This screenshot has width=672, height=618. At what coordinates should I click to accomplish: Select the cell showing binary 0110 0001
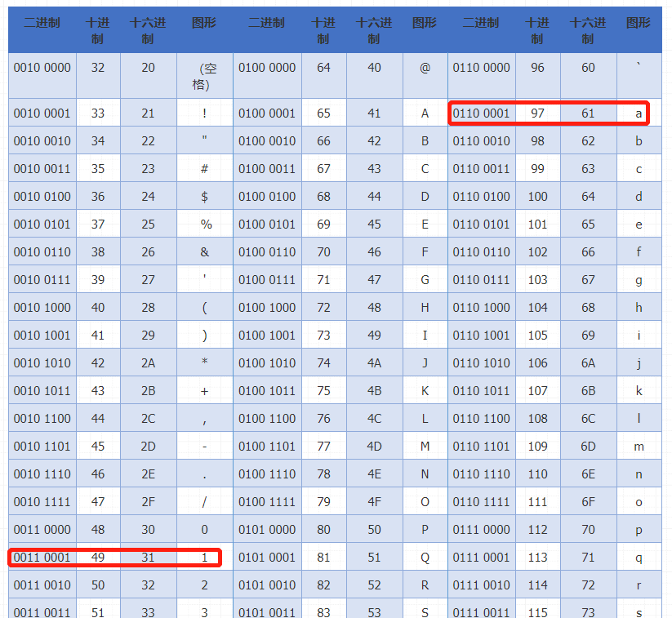click(x=481, y=113)
